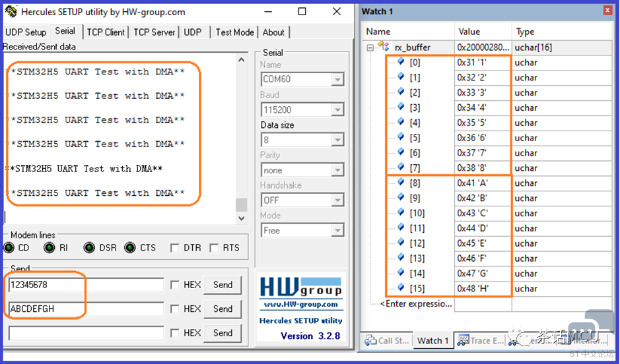The width and height of the screenshot is (620, 364).
Task: Click Send for the empty third line
Action: 223,333
